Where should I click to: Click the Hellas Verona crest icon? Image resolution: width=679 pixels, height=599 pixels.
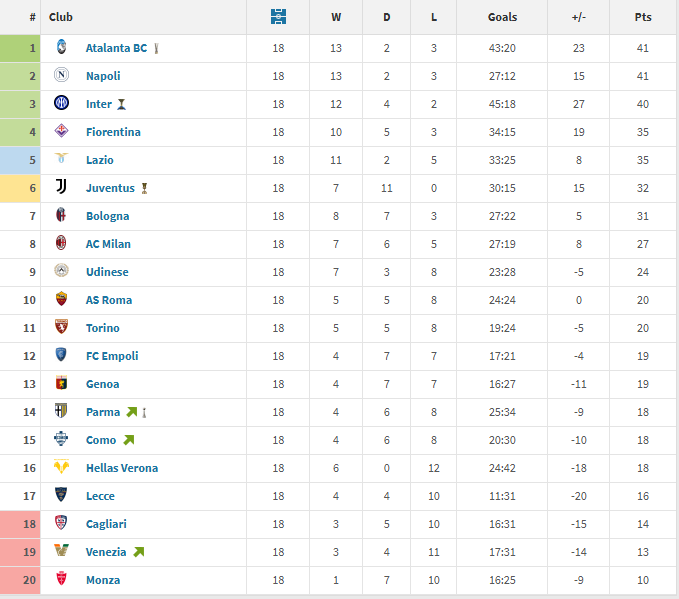tap(61, 466)
